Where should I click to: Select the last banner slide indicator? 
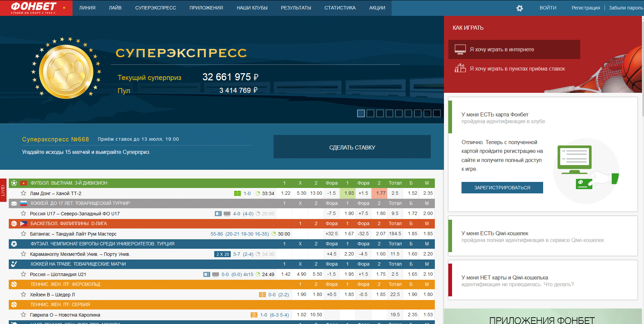pos(437,113)
